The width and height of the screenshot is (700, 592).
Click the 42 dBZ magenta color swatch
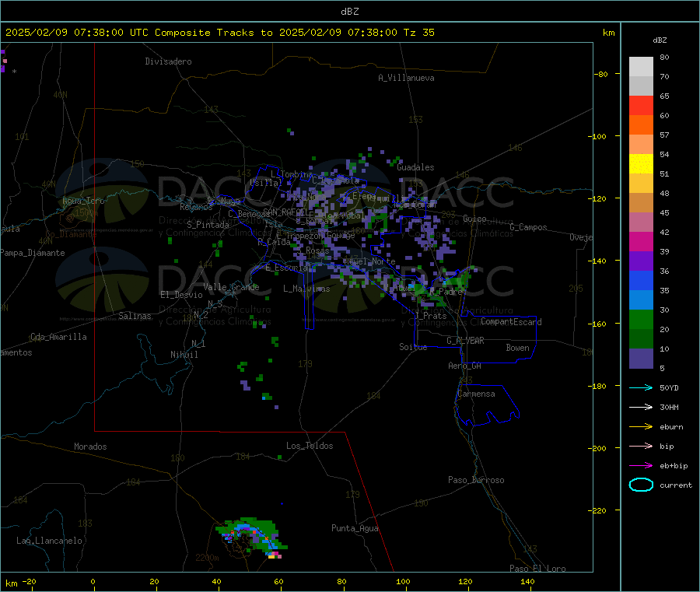[x=641, y=241]
